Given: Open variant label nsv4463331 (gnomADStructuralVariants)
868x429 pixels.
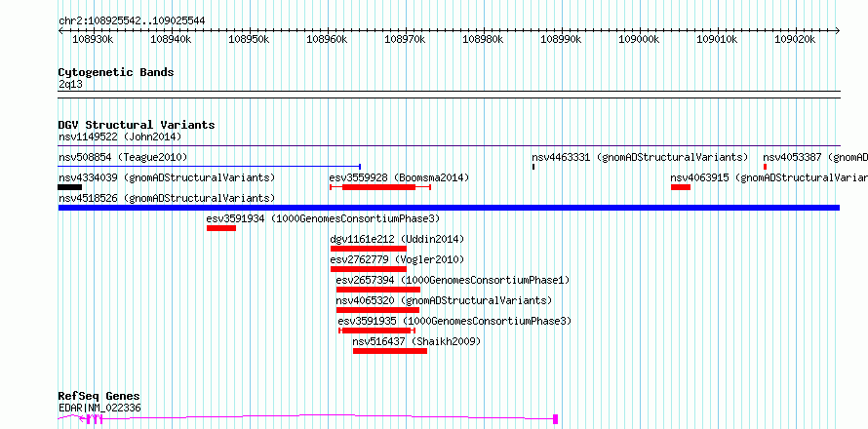Looking at the screenshot, I should tap(640, 157).
